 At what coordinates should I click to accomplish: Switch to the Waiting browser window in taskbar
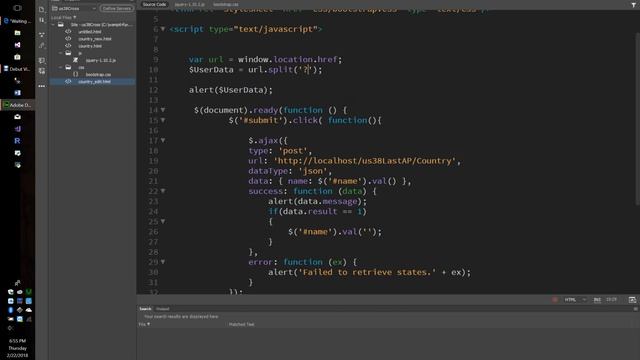[x=17, y=21]
